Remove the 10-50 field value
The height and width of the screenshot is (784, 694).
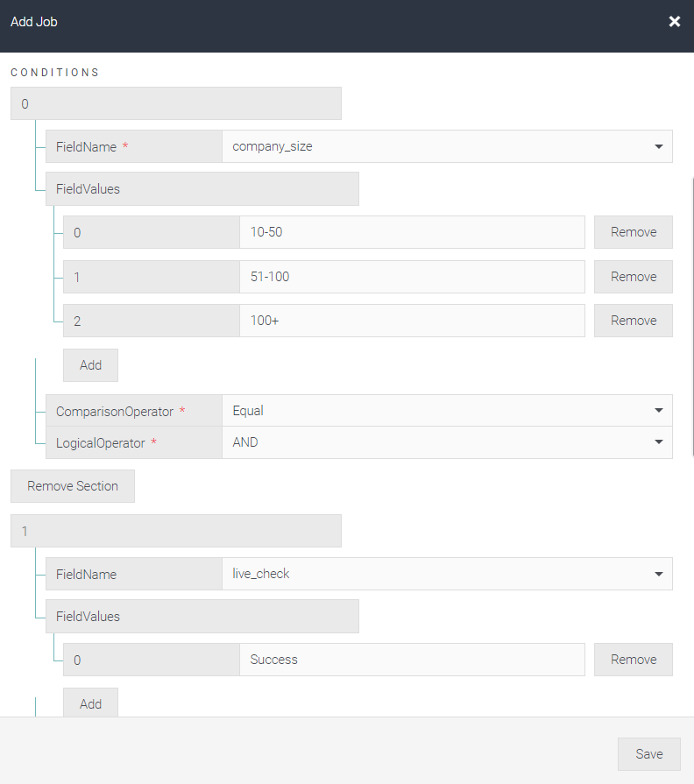tap(633, 231)
